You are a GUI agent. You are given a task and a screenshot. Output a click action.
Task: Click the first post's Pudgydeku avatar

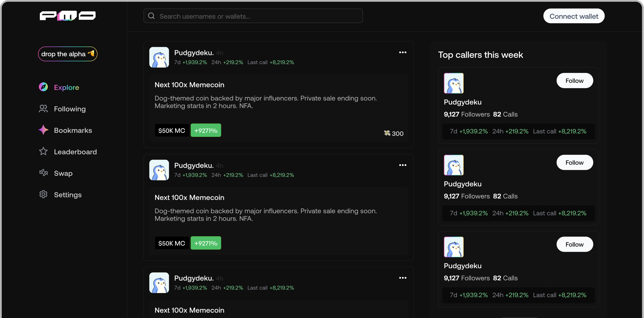[x=159, y=57]
